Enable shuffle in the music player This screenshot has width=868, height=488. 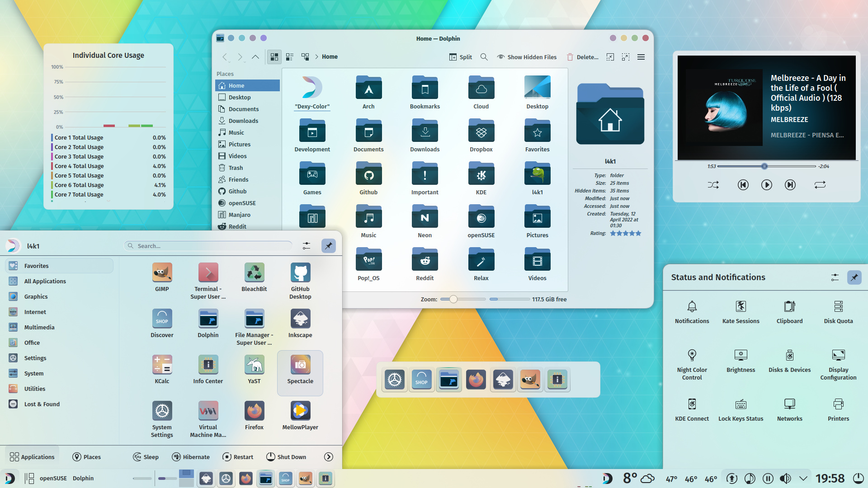[713, 184]
